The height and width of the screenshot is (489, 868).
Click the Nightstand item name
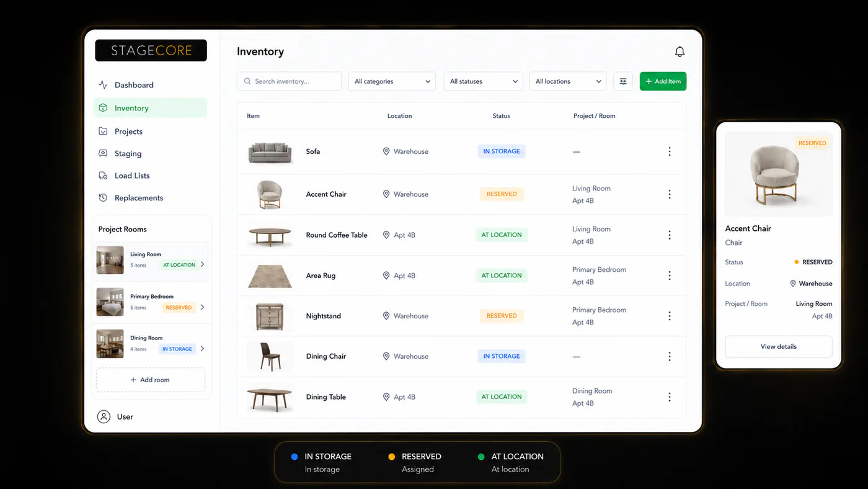tap(324, 316)
